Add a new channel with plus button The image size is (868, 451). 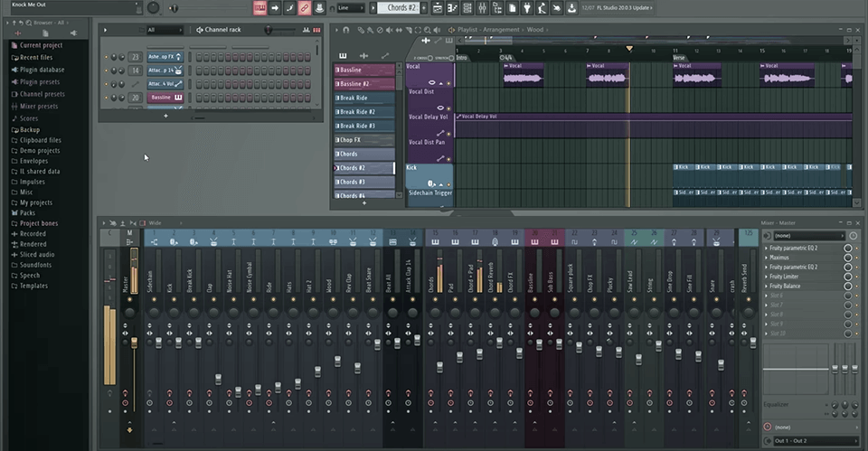[x=165, y=116]
